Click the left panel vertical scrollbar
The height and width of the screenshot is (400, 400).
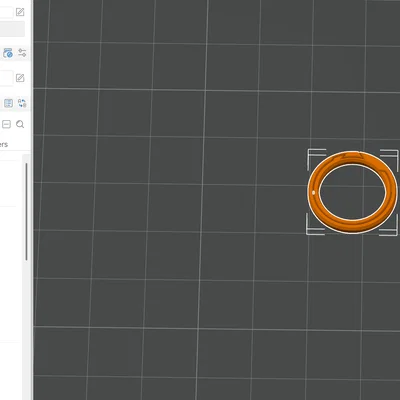pyautogui.click(x=26, y=212)
